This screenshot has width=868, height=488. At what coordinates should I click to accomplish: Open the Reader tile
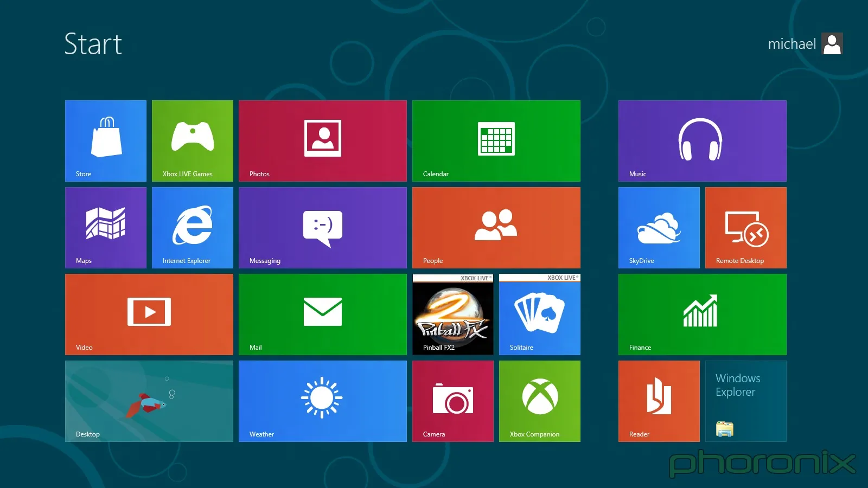(659, 401)
